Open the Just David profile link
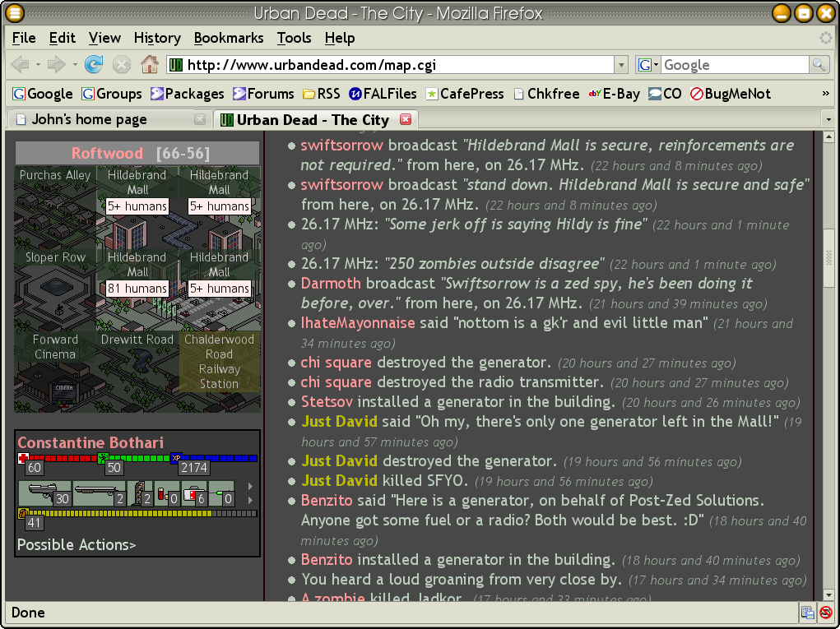Screen dimensions: 840x629 tap(339, 422)
